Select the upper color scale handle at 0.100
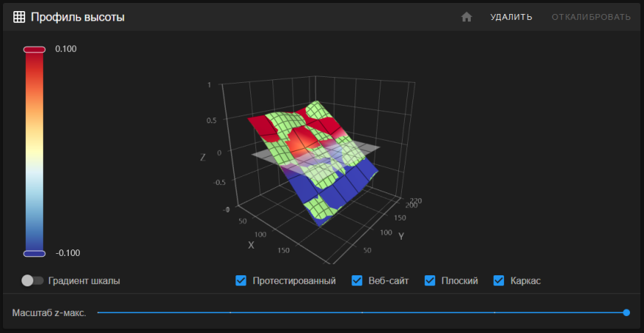Image resolution: width=644 pixels, height=333 pixels. point(35,50)
